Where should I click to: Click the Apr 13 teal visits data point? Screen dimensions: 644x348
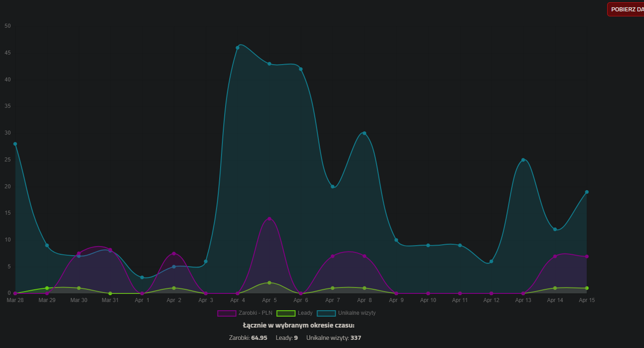pos(523,160)
